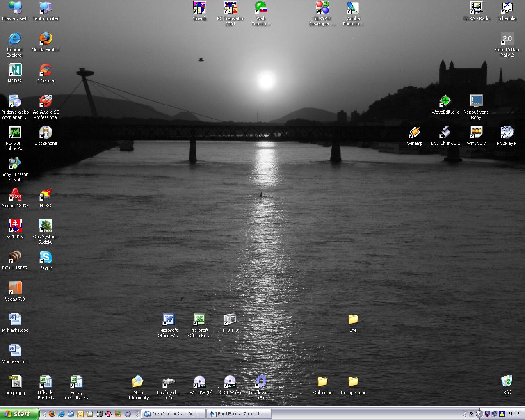Click the Vegas 7.0 shortcut

point(15,288)
